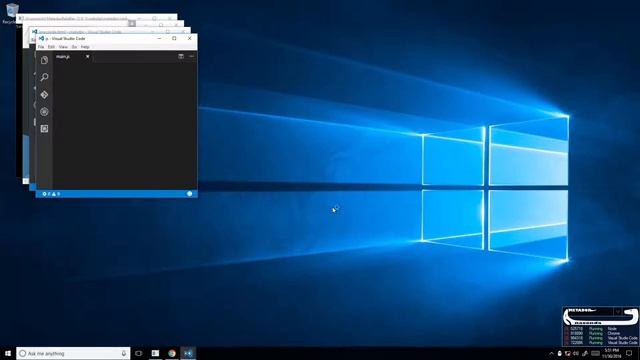The width and height of the screenshot is (640, 360).
Task: Open Visual Studio Code from the taskbar
Action: (x=188, y=353)
